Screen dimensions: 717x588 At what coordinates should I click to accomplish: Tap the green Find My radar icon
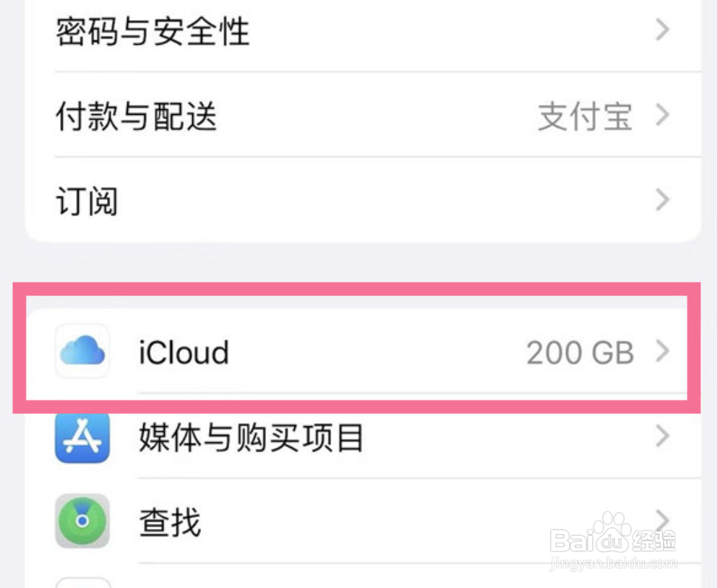tap(82, 521)
